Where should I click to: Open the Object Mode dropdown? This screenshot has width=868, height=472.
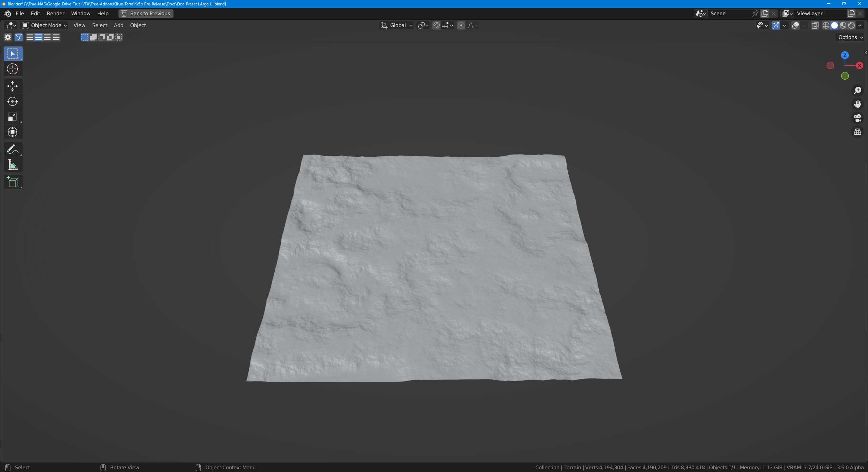pyautogui.click(x=44, y=25)
